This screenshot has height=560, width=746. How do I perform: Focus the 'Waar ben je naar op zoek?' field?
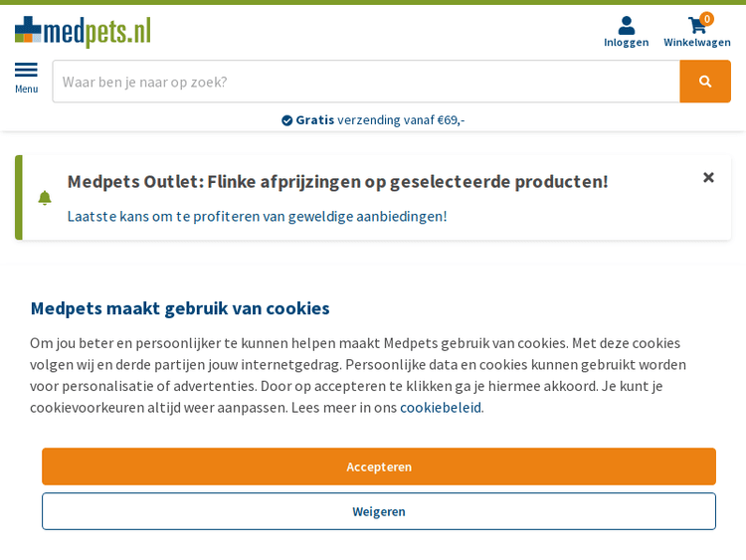[366, 82]
